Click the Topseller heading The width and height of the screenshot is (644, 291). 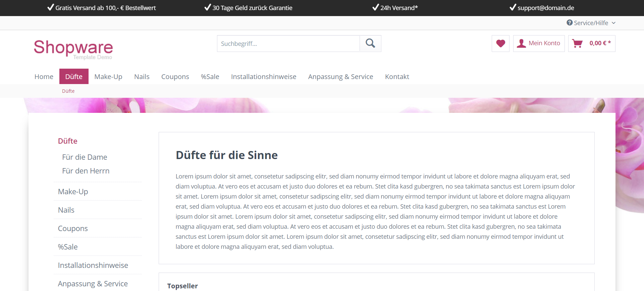tap(182, 286)
